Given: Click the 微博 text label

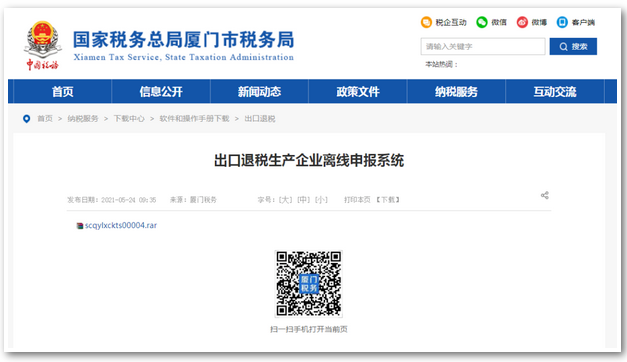Looking at the screenshot, I should [539, 22].
